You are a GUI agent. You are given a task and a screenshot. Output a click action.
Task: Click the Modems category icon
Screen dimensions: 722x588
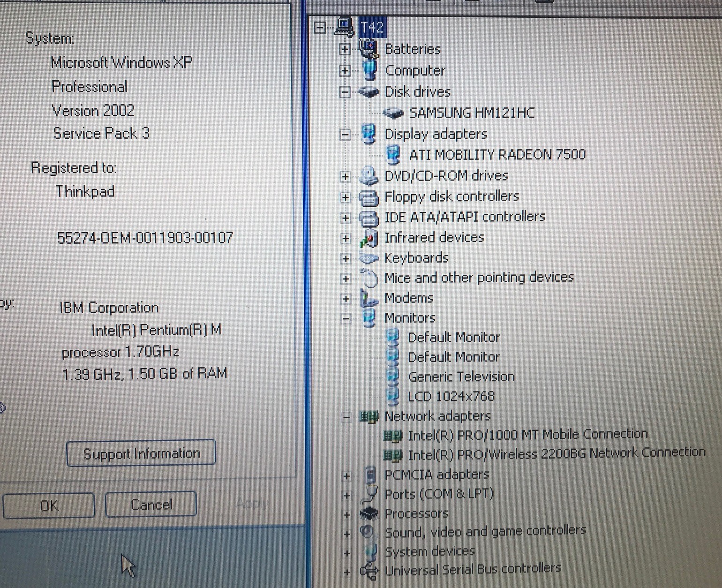369,298
